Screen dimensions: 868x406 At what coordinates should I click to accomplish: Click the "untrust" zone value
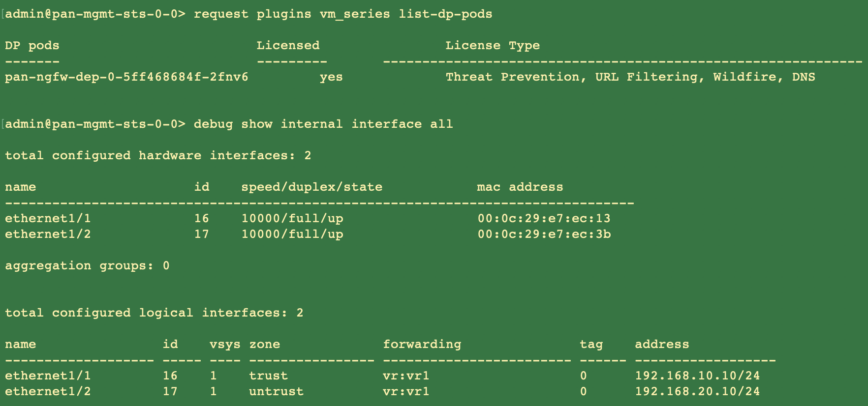click(276, 392)
